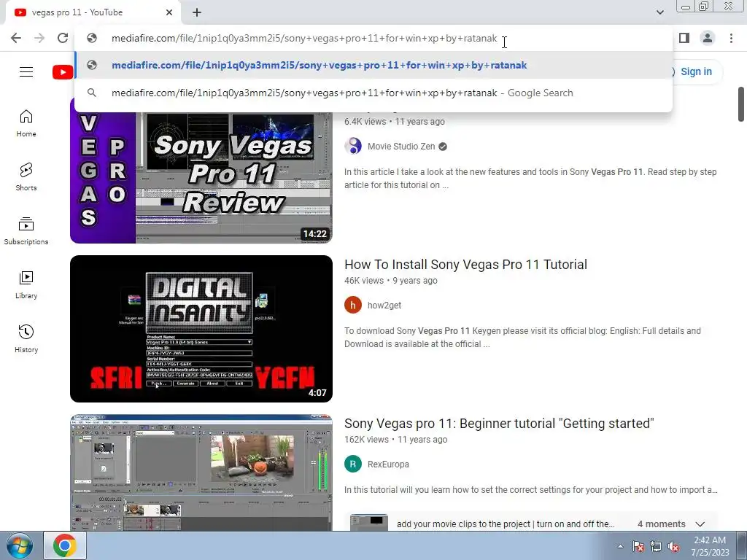Click description starting 'In this tutorial will you learn'
Screen dimensions: 747x560
pyautogui.click(x=531, y=489)
